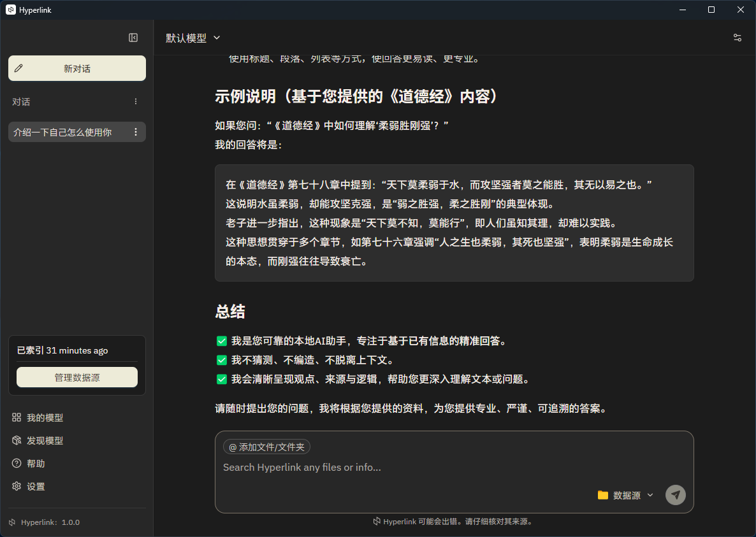Collapse the sidebar panel icon
The image size is (756, 537).
coord(133,38)
